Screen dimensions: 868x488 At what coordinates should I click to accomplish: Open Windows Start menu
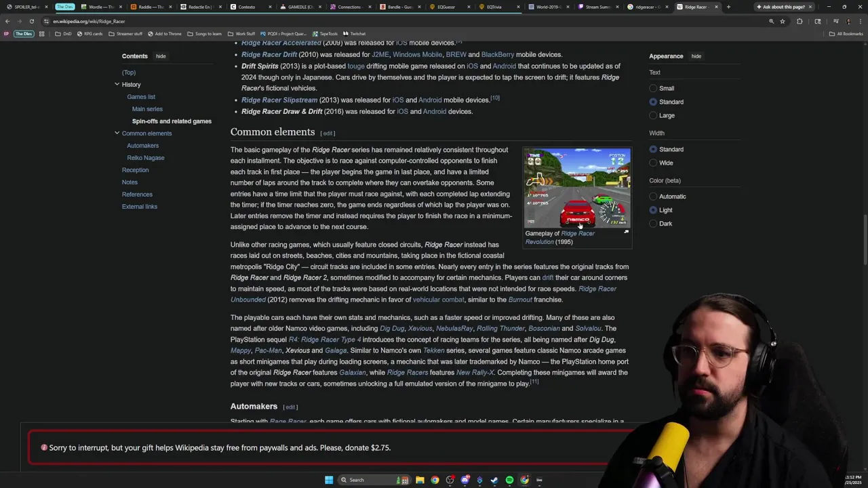point(329,480)
